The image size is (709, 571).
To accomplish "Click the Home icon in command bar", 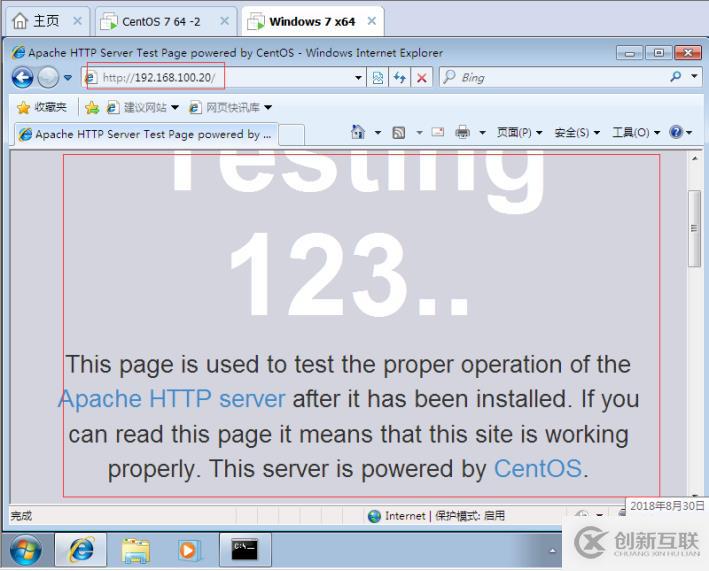I will tap(358, 132).
